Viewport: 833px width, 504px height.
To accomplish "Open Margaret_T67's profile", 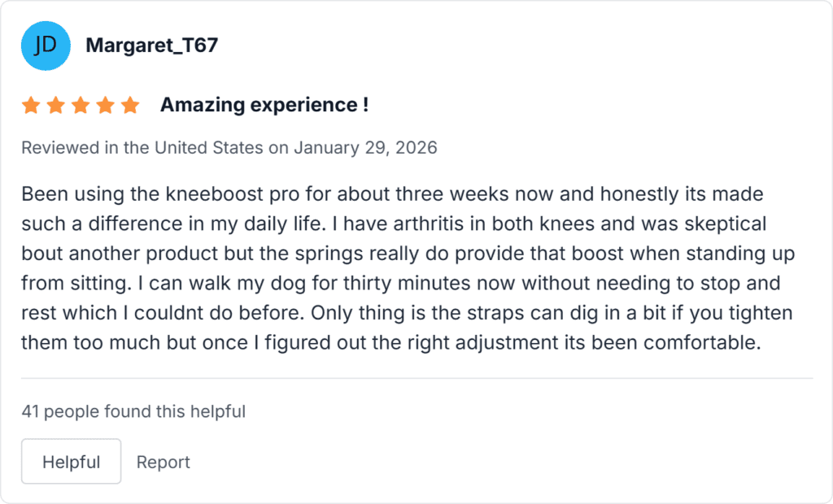I will 151,46.
